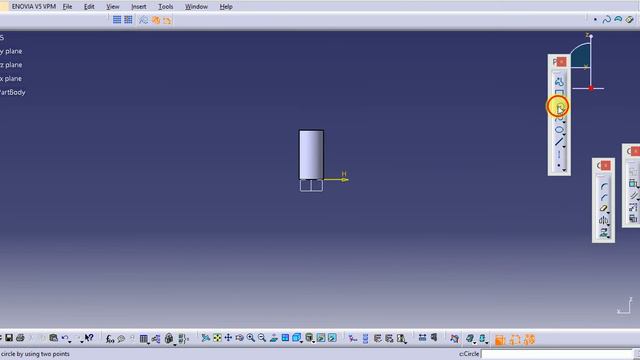Select the zx plane tree item
This screenshot has width=640, height=360.
11,78
